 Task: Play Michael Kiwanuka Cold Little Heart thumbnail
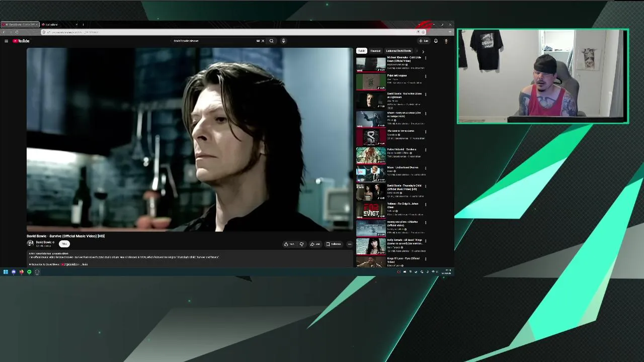(371, 64)
